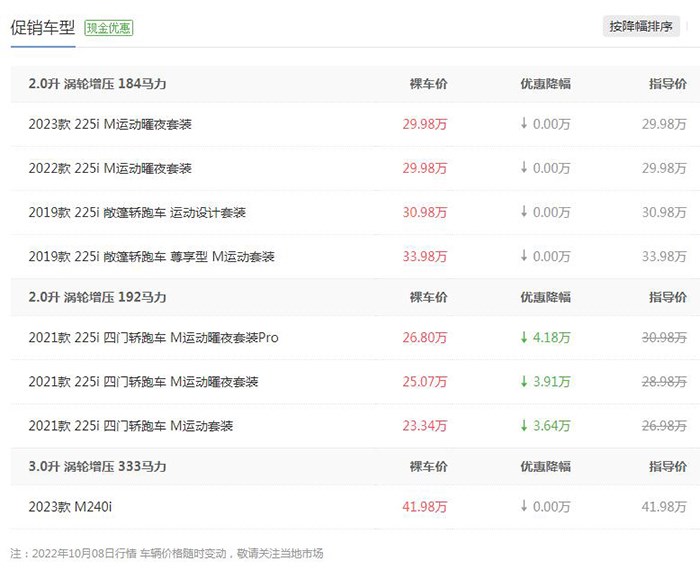Click the gray 41.98万 guide price
The height and width of the screenshot is (570, 700).
coord(664,507)
